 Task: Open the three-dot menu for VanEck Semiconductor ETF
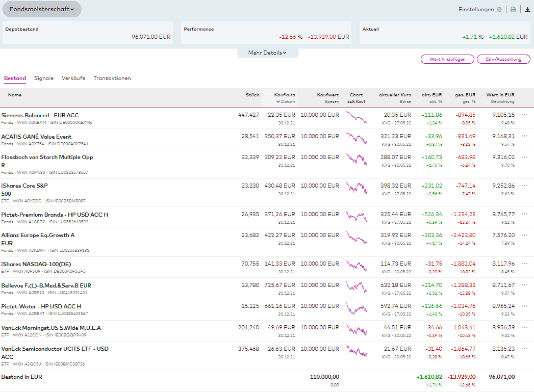(524, 349)
